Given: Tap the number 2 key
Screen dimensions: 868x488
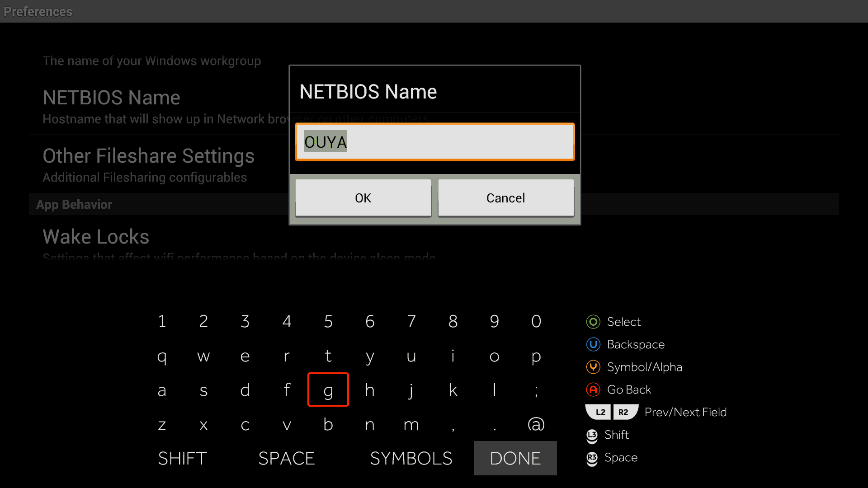Looking at the screenshot, I should 203,321.
